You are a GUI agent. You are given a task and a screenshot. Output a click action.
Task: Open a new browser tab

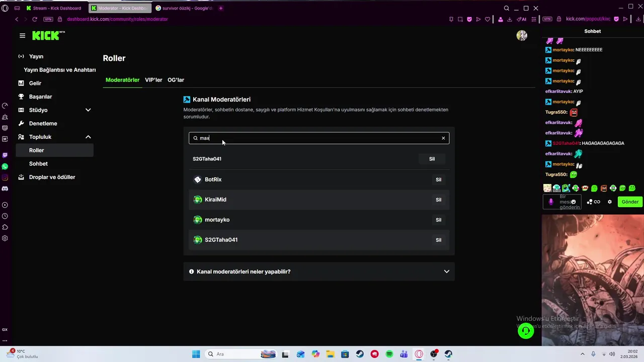tap(221, 8)
